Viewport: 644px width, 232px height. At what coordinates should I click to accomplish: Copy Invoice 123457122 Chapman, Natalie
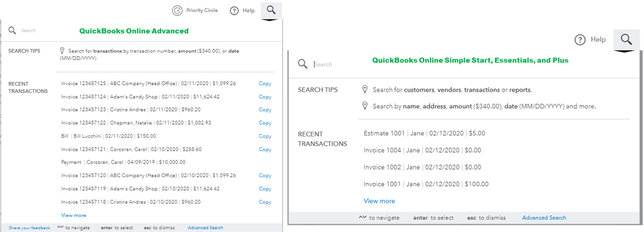(x=265, y=123)
